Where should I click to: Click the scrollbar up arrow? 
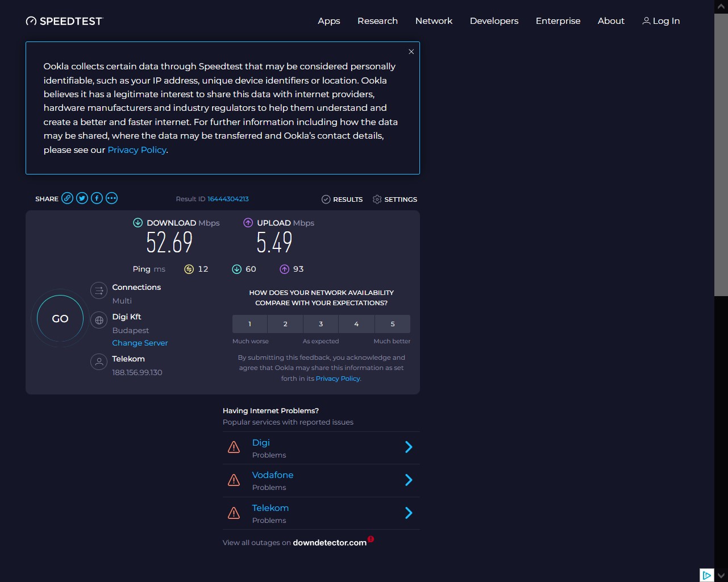721,6
